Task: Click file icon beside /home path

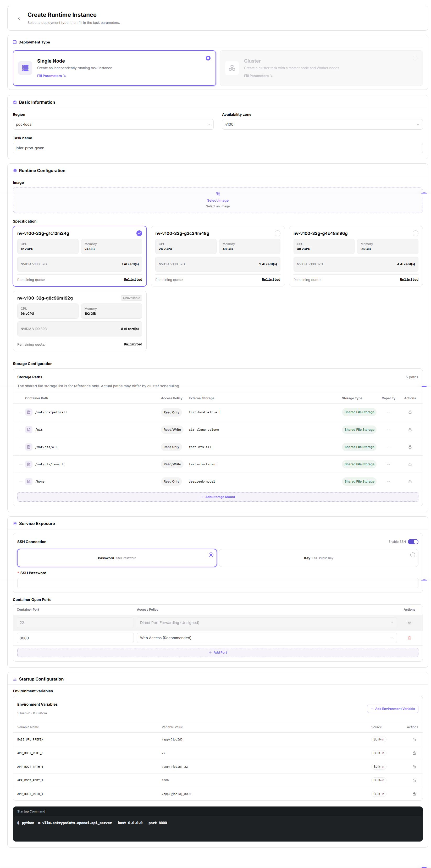Action: [x=29, y=482]
